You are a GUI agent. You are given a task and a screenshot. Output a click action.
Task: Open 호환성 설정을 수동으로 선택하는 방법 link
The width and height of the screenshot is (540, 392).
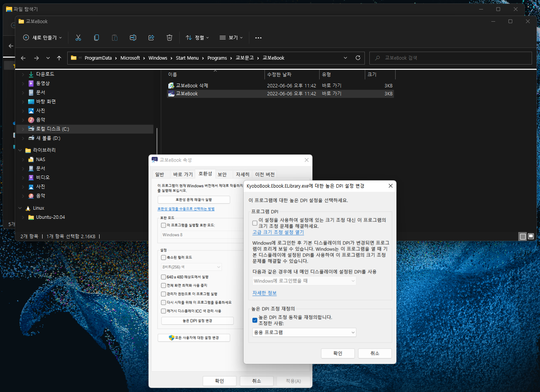point(186,209)
